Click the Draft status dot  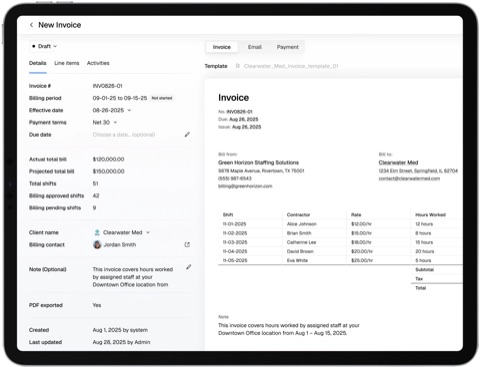tap(34, 46)
